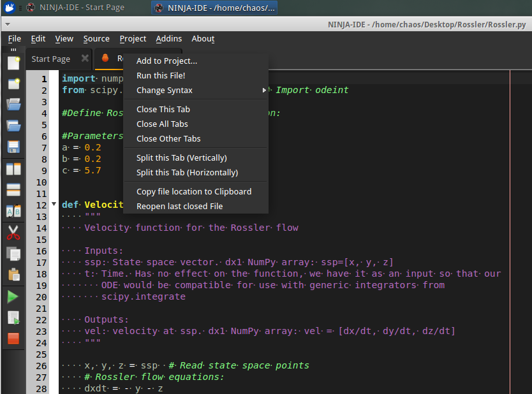532x394 pixels.
Task: Open the Addins menu
Action: 168,39
